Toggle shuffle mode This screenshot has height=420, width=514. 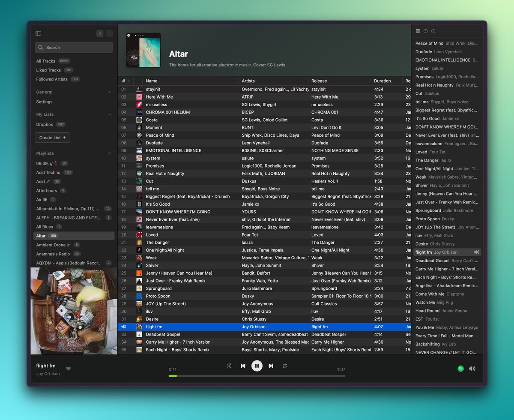(229, 366)
